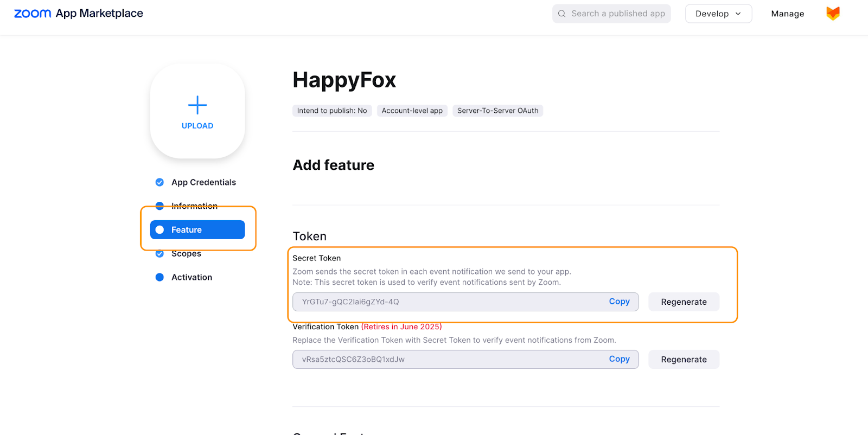868x435 pixels.
Task: Open the Scopes step
Action: tap(186, 253)
